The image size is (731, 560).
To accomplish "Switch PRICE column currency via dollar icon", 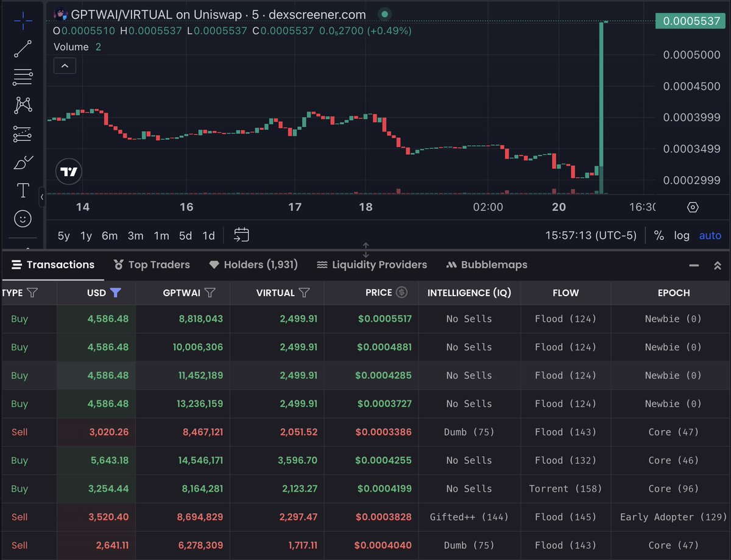I will tap(401, 292).
